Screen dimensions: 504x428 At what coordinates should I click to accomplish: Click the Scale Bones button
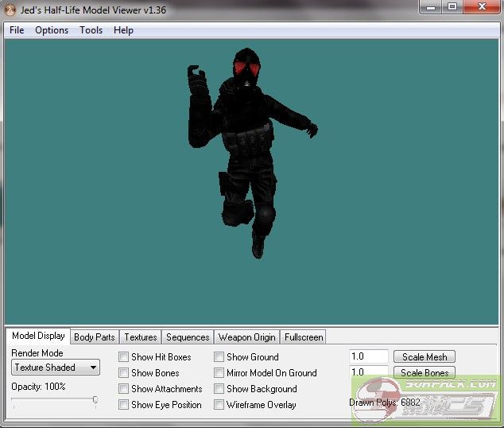(x=425, y=372)
